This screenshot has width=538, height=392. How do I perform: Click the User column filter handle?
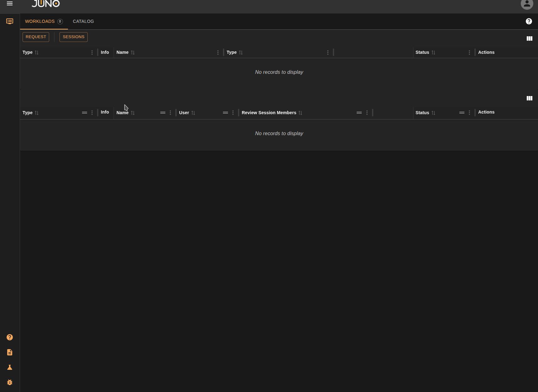225,113
